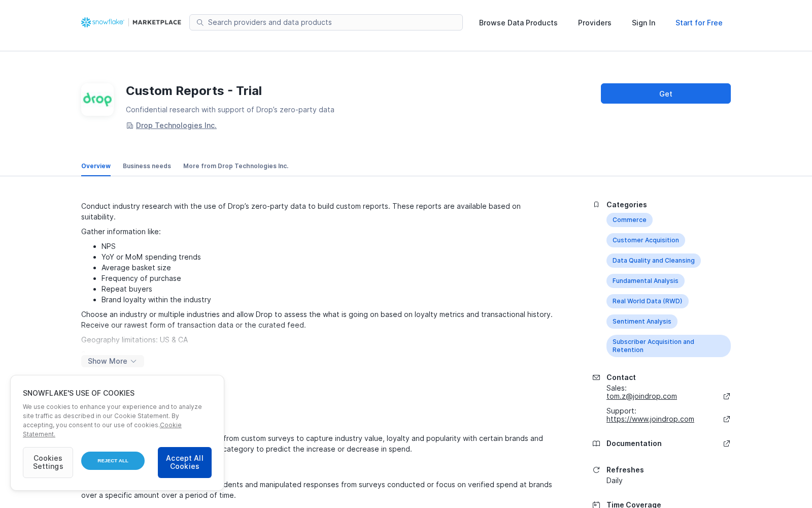Switch to the Overview tab
Screen dimensions: 812x508
click(x=96, y=166)
